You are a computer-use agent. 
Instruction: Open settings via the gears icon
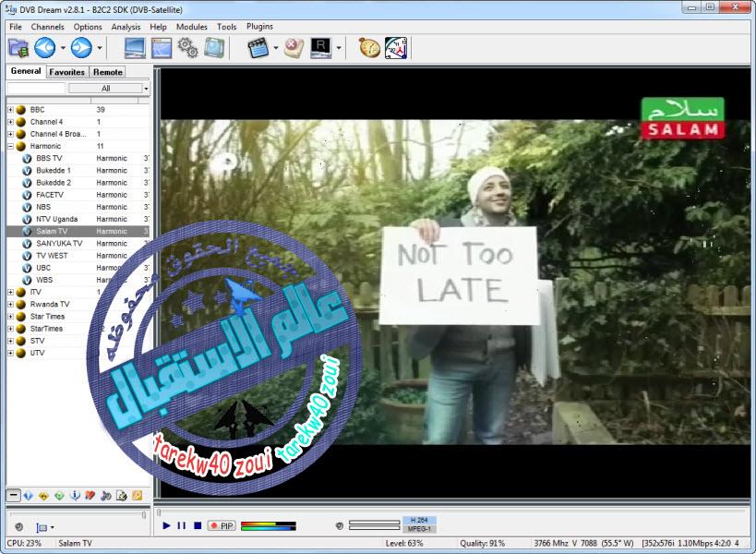187,48
